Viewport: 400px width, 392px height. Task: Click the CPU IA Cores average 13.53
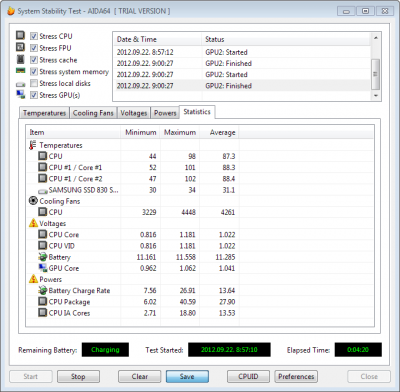pos(227,313)
